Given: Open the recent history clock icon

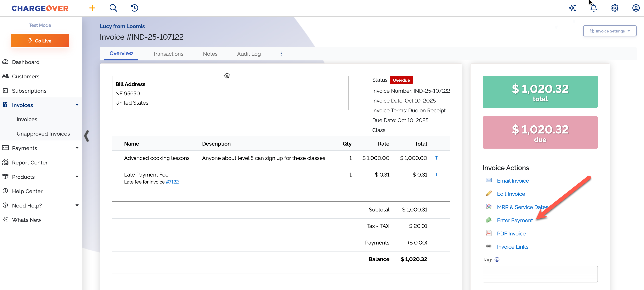Looking at the screenshot, I should (x=135, y=8).
